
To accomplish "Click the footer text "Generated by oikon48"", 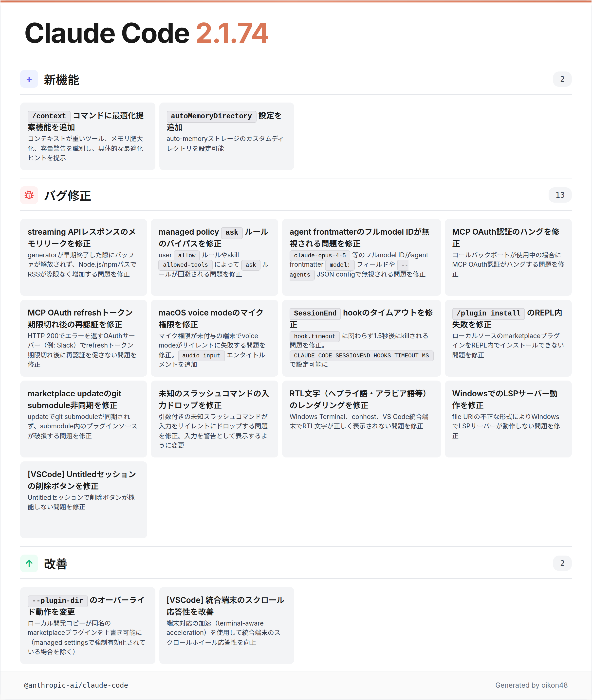I will pos(531,685).
